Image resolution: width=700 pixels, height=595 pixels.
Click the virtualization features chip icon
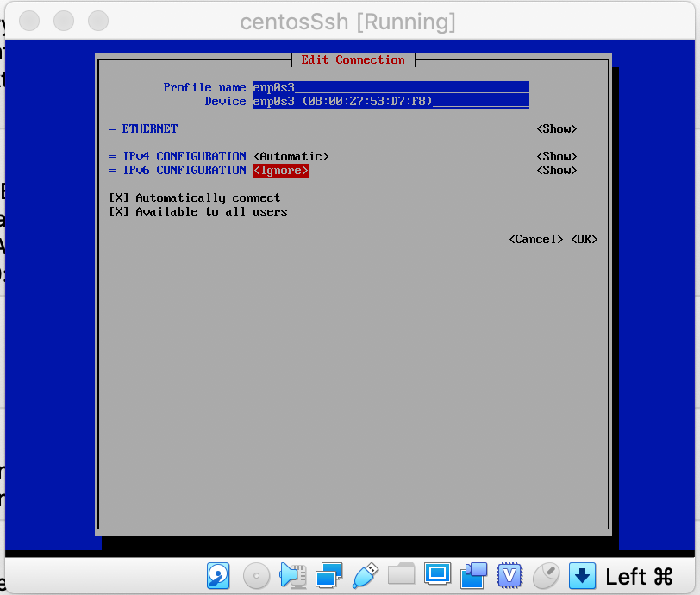509,576
